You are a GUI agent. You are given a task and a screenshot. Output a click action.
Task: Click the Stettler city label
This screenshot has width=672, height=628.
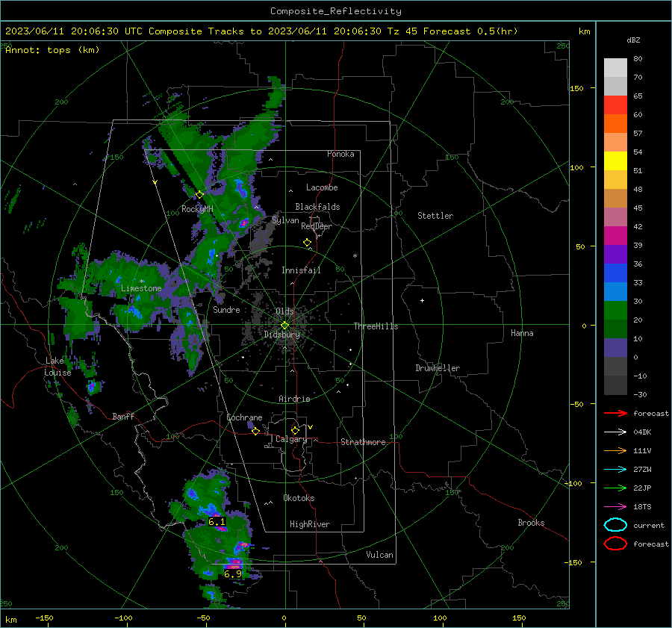tap(435, 216)
